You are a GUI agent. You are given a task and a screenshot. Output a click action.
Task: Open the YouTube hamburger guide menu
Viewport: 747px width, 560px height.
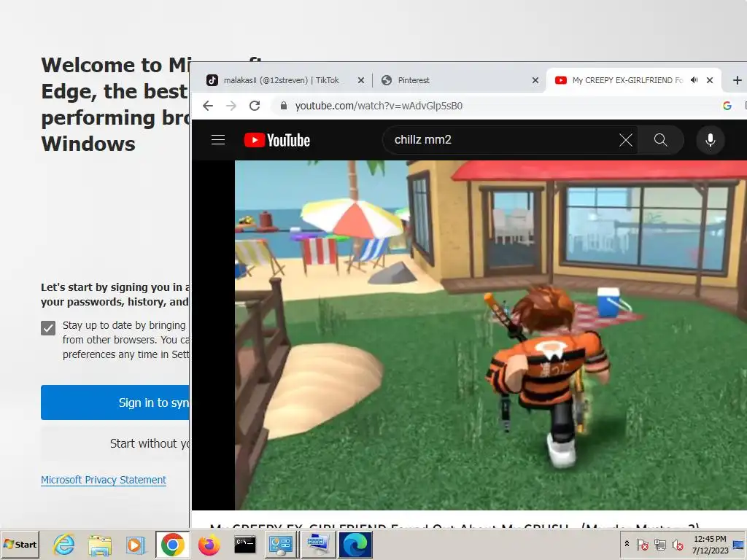click(217, 139)
